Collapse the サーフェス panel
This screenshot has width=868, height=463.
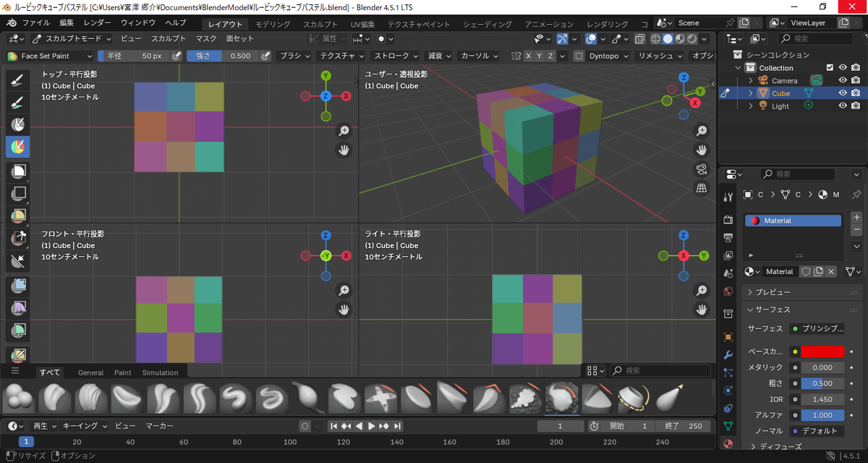pyautogui.click(x=801, y=310)
